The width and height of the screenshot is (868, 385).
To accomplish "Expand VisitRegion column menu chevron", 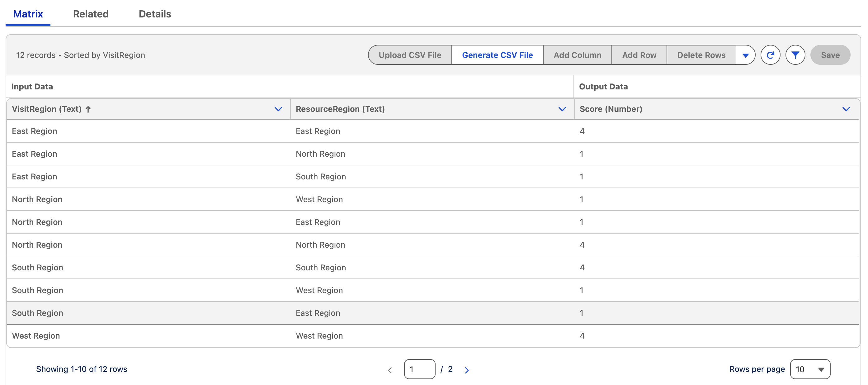I will point(278,109).
